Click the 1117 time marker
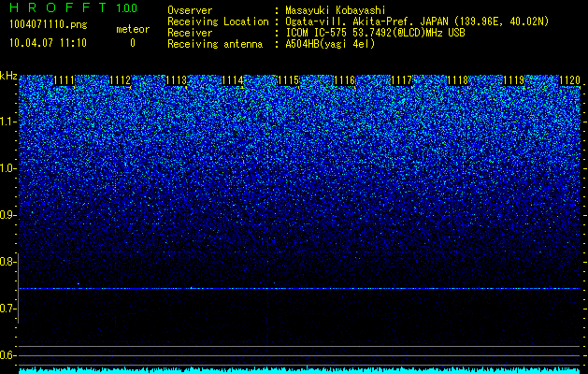588x374 pixels. tap(402, 80)
